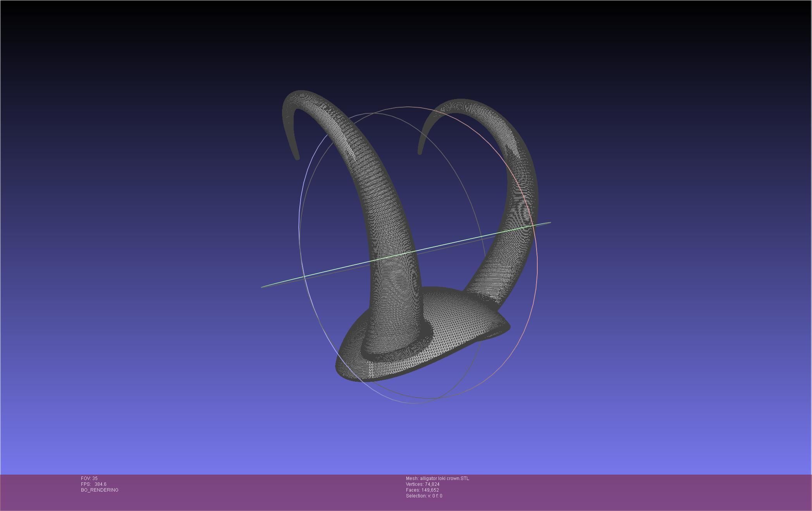Viewport: 812px width, 511px height.
Task: Click 'Mesh: alligator loki crown.STL' text
Action: coord(437,478)
